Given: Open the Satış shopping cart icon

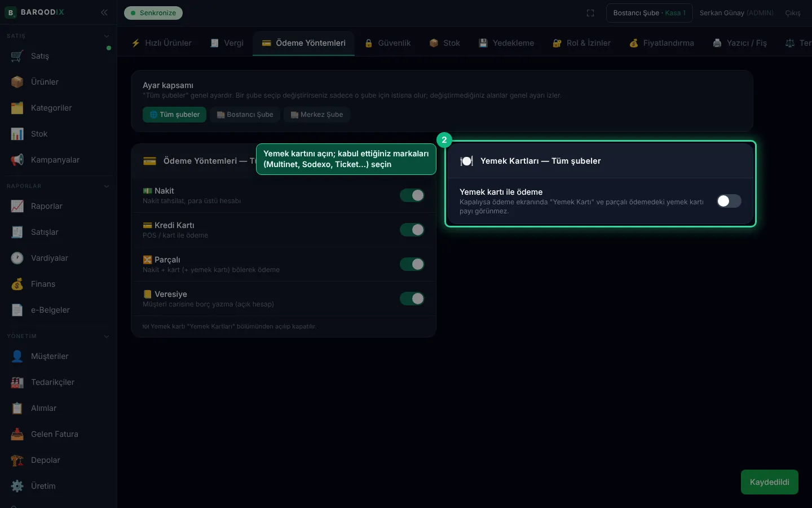Looking at the screenshot, I should [x=17, y=56].
